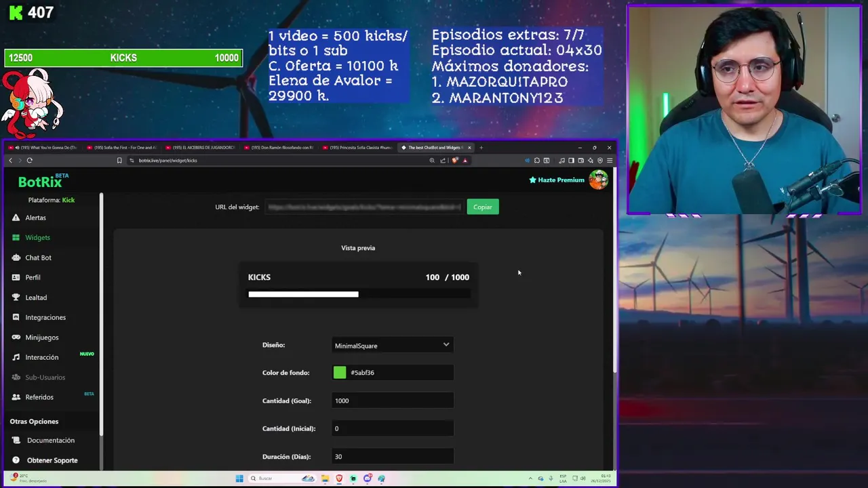Click the Hazte Premium link
The width and height of the screenshot is (868, 488).
click(x=557, y=180)
